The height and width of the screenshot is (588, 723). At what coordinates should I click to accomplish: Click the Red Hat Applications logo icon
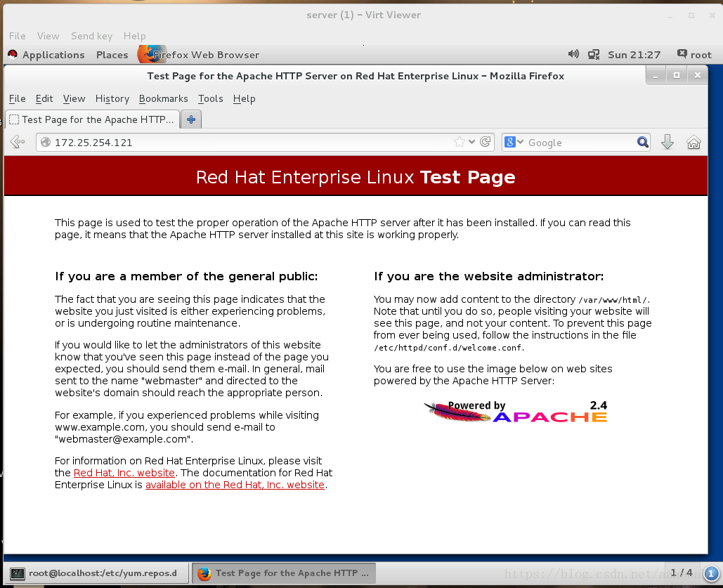pyautogui.click(x=13, y=54)
